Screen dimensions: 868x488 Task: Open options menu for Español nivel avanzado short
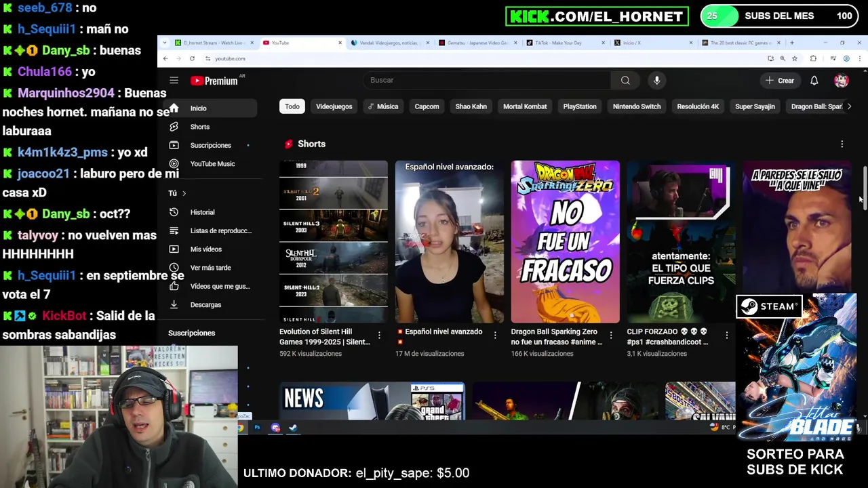point(495,335)
